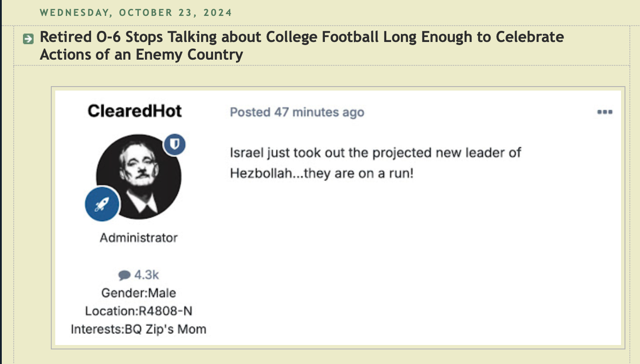Viewport: 640px width, 364px height.
Task: Click the 4.3k post count number
Action: click(x=146, y=275)
